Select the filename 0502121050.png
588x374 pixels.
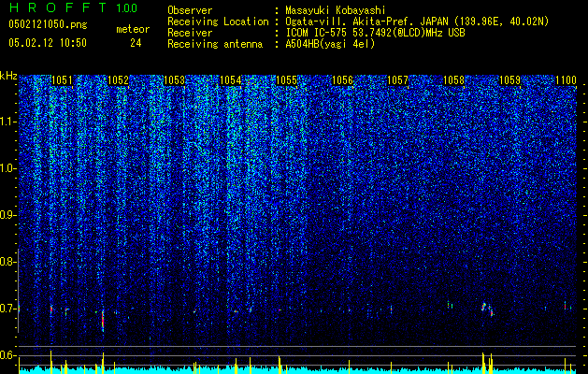(48, 25)
